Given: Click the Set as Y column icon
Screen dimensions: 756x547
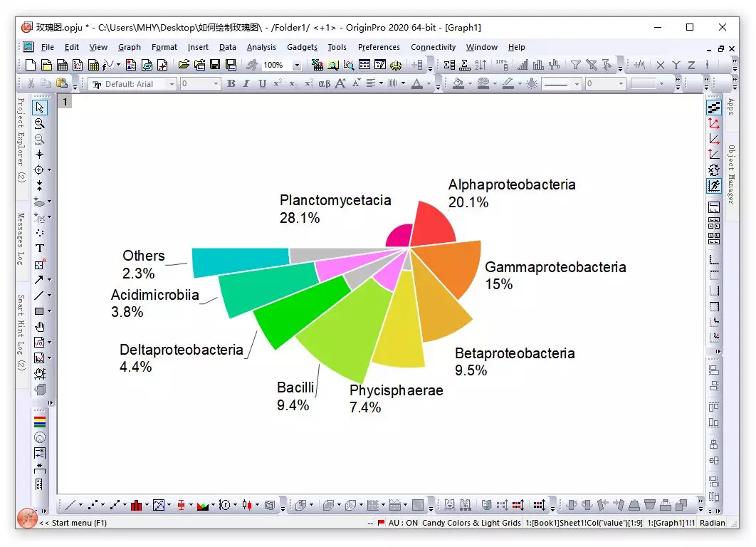Looking at the screenshot, I should point(676,65).
